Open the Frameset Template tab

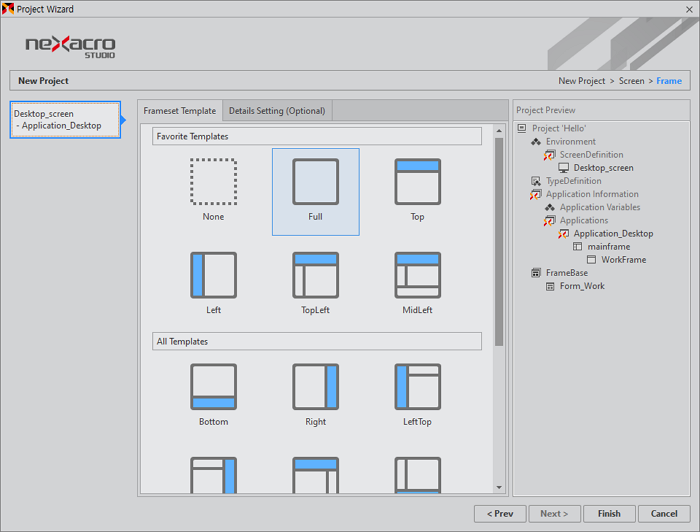click(x=180, y=111)
